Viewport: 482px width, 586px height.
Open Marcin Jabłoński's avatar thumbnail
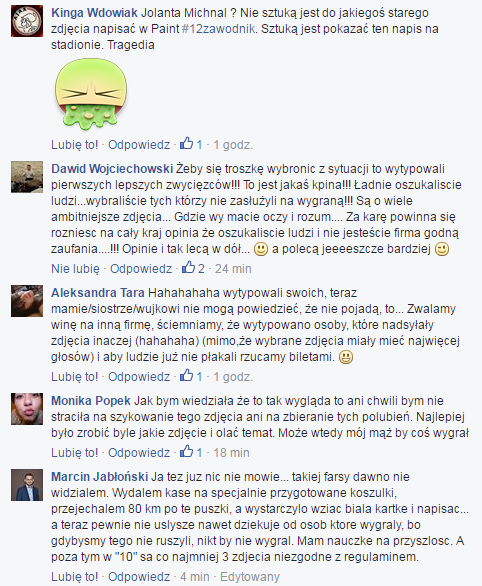click(x=27, y=485)
